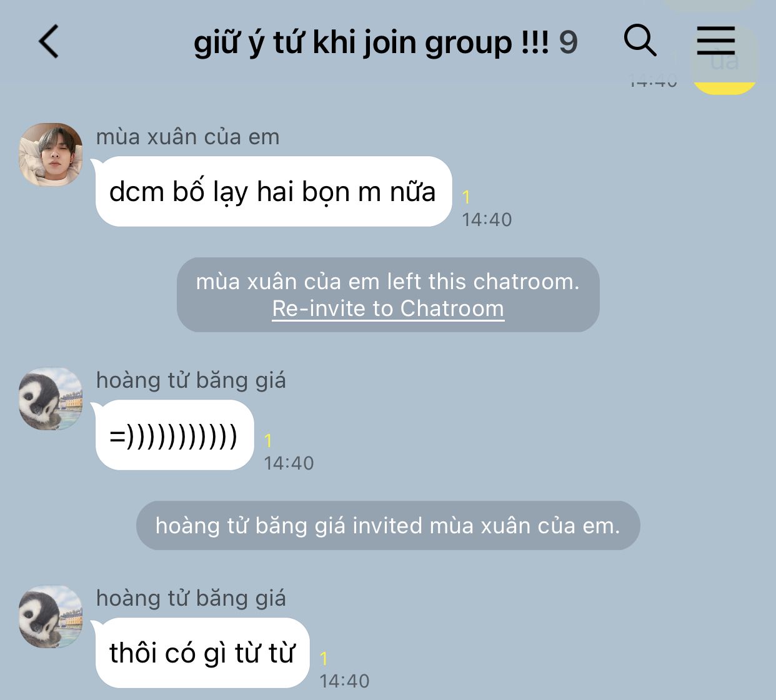The height and width of the screenshot is (700, 776).
Task: Select the 'thôi có gì từ từ' bubble
Action: 202,653
